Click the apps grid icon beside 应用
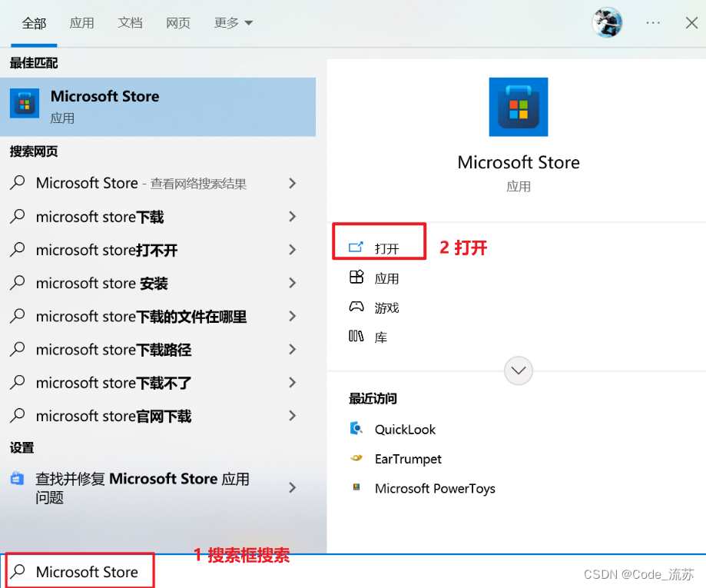This screenshot has height=588, width=706. point(356,277)
